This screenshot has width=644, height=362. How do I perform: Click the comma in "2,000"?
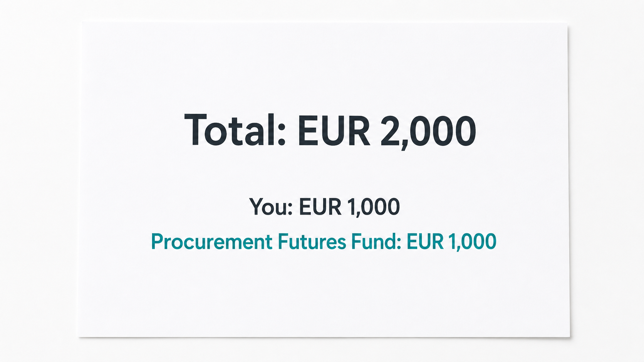click(x=404, y=145)
